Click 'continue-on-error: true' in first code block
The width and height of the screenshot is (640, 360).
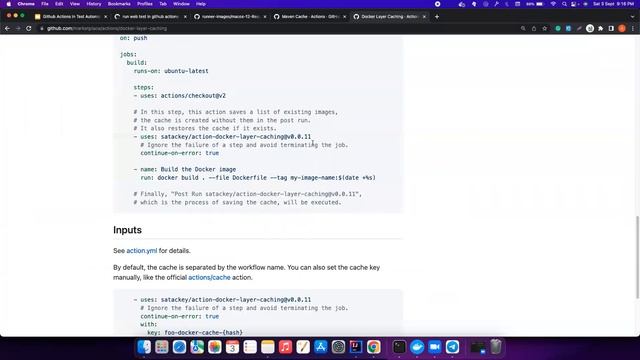click(x=180, y=153)
